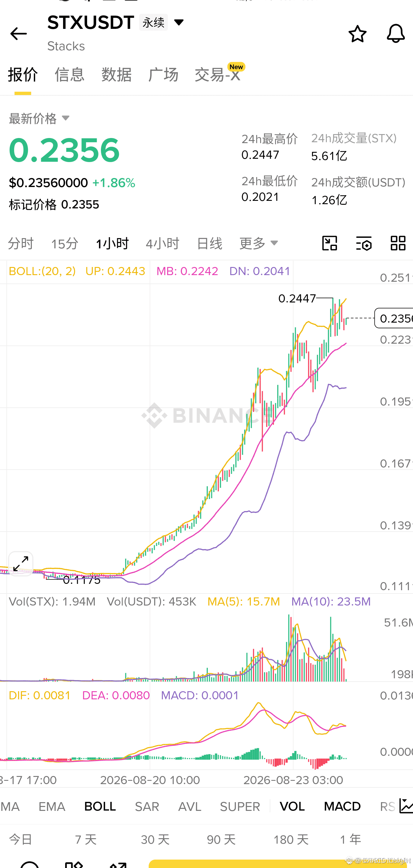
Task: Select the 分时 timeframe
Action: pyautogui.click(x=21, y=243)
